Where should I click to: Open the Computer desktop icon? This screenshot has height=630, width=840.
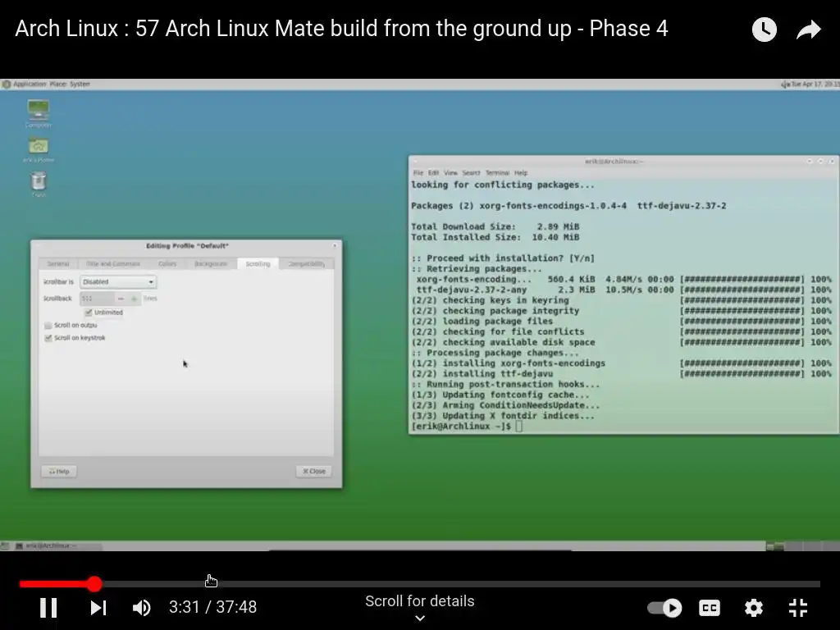(38, 113)
